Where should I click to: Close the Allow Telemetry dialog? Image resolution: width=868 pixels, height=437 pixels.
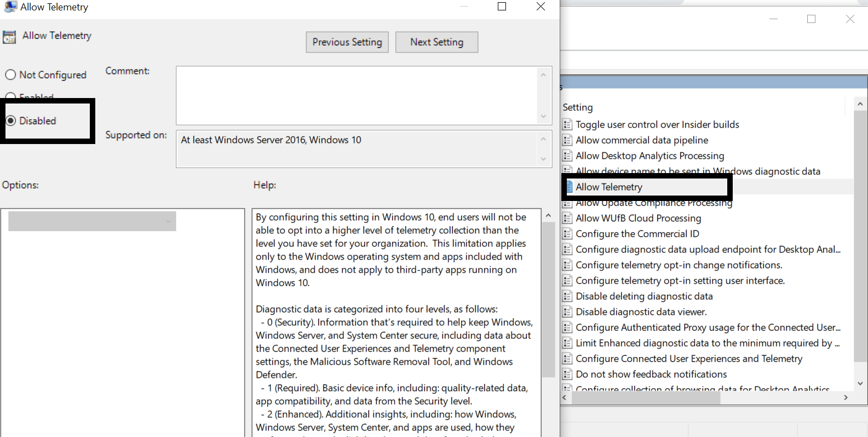[x=541, y=7]
